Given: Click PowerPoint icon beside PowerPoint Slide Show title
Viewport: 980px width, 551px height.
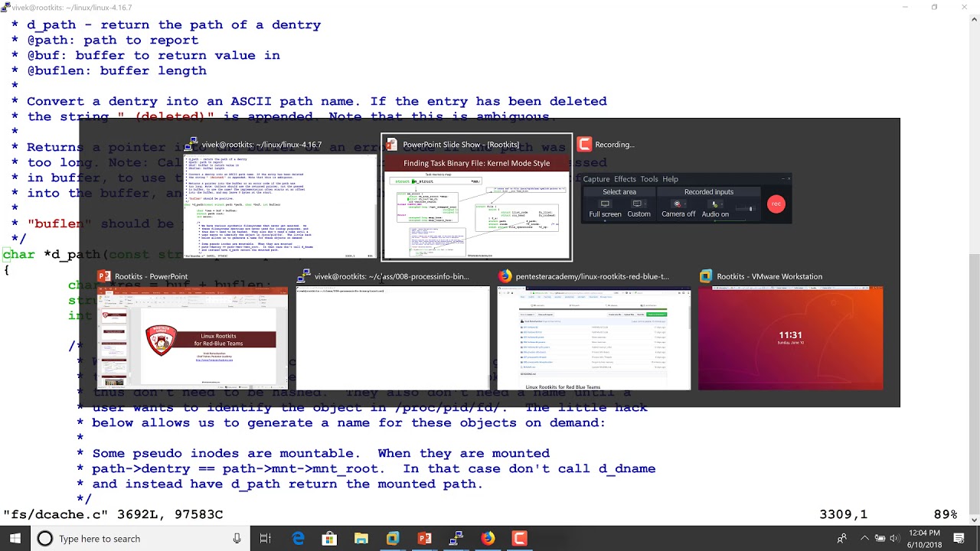Looking at the screenshot, I should point(391,144).
